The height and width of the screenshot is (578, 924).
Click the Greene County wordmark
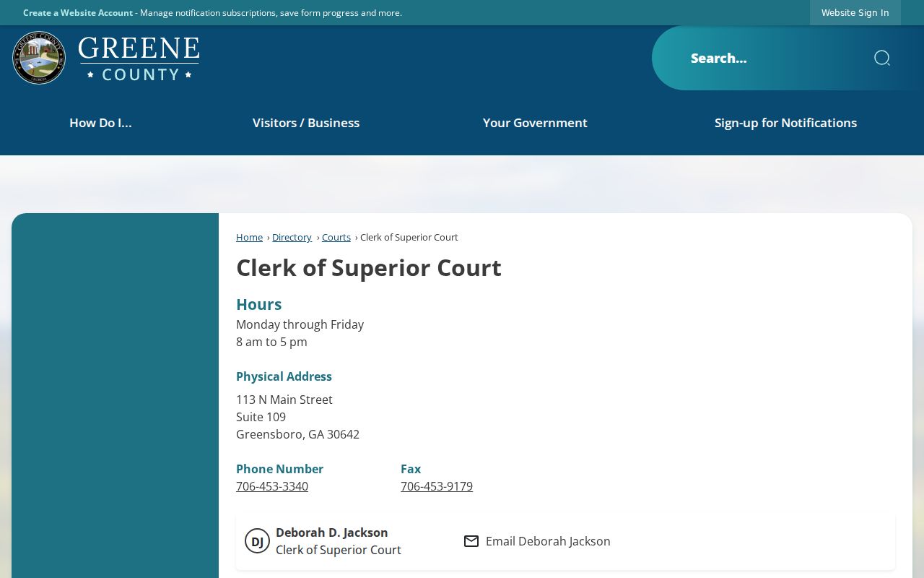(x=139, y=59)
